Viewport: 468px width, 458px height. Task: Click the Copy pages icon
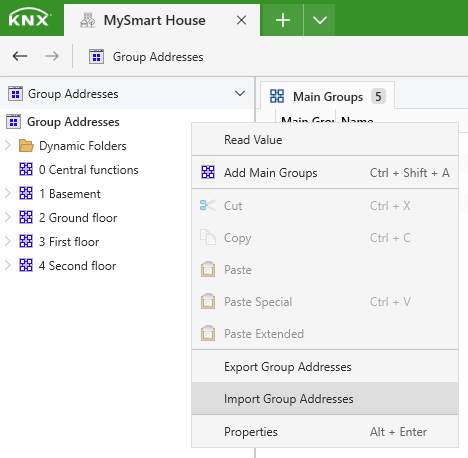208,237
